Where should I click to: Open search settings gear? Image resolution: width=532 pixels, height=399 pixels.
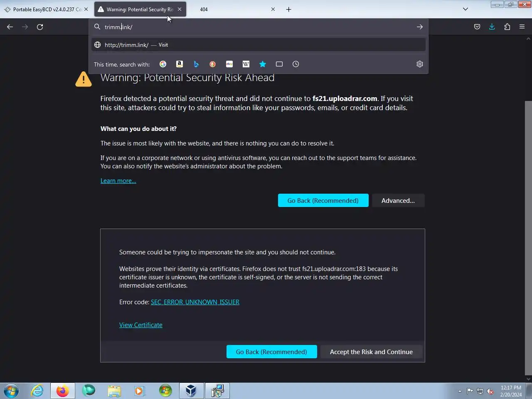420,64
